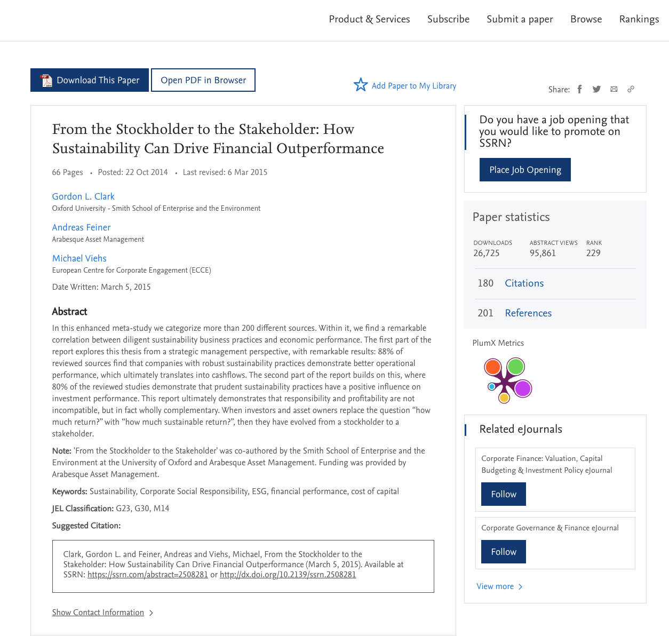Viewport: 669px width, 644px height.
Task: Share the paper on Twitter
Action: [596, 89]
